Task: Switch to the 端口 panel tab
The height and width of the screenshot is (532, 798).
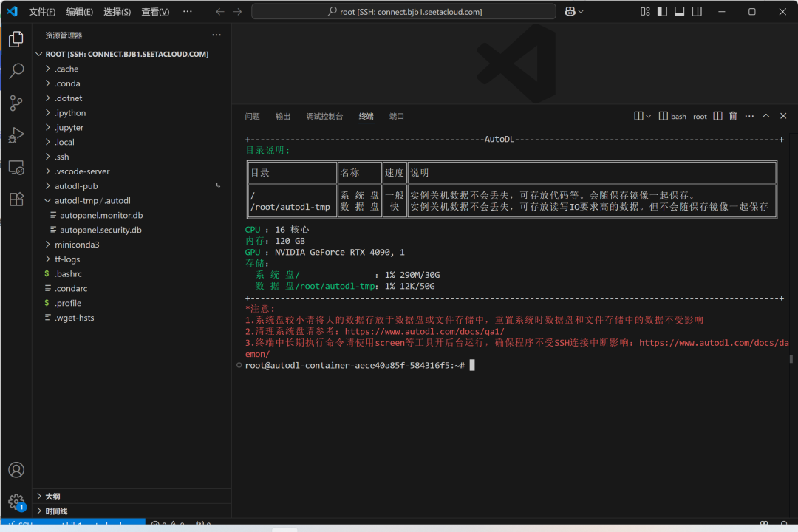Action: [x=397, y=116]
